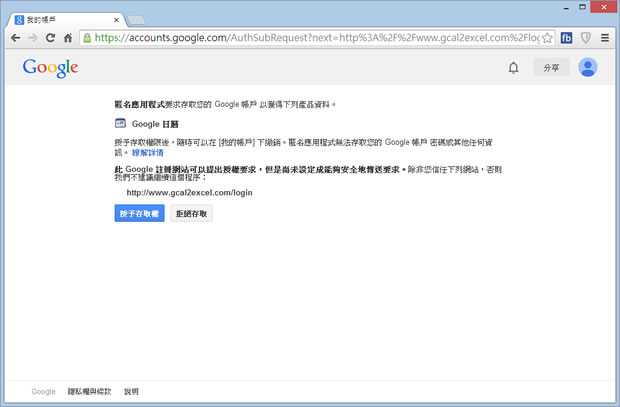Open the fb extension icon
The image size is (620, 407).
coord(566,38)
